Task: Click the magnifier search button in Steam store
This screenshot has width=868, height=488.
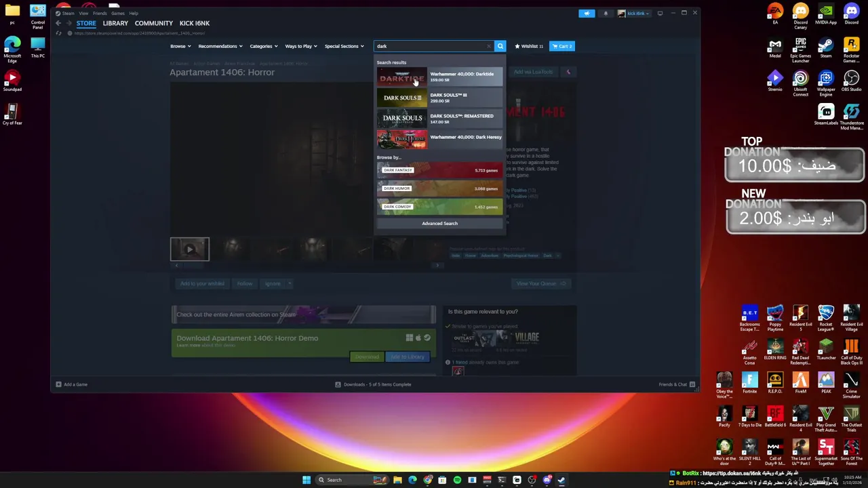Action: pyautogui.click(x=500, y=46)
